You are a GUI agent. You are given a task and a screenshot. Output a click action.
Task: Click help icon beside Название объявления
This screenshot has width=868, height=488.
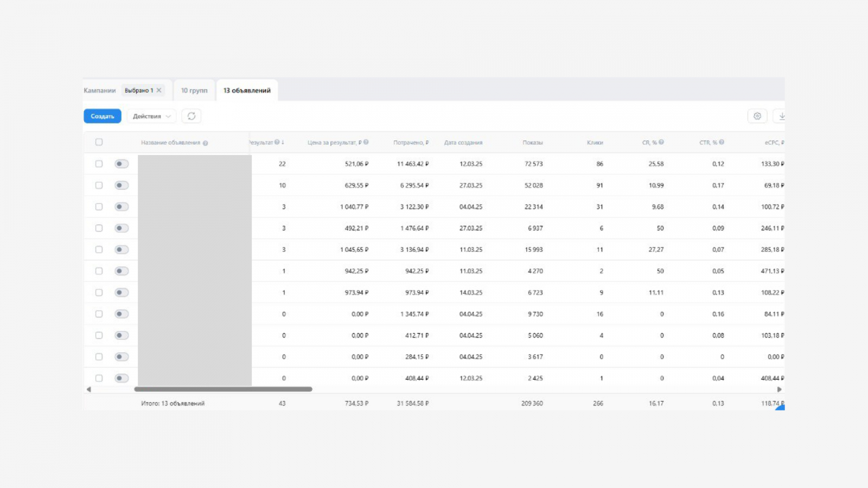[205, 143]
